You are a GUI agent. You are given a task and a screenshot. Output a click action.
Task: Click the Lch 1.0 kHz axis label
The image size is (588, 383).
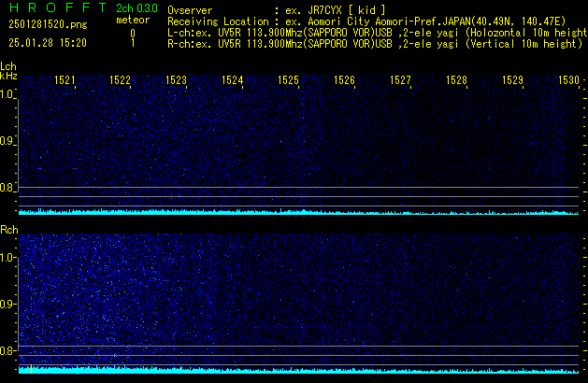[x=7, y=94]
